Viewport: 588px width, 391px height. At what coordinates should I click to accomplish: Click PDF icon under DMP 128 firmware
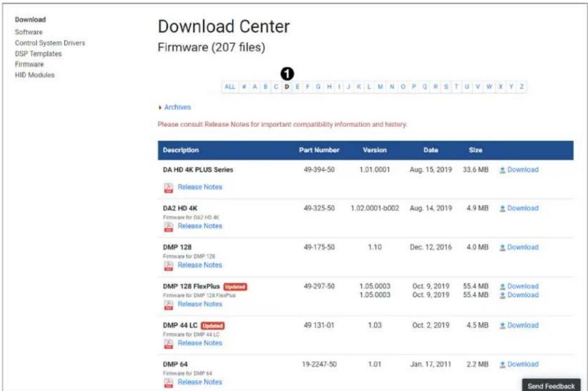[168, 266]
